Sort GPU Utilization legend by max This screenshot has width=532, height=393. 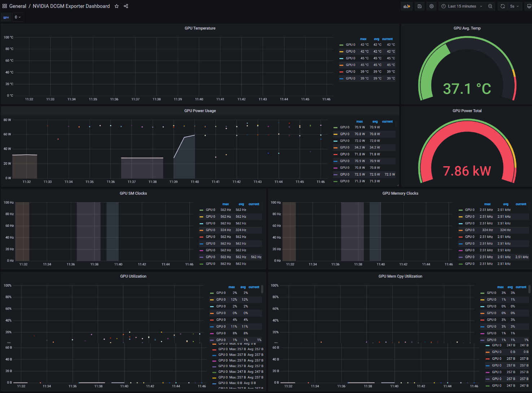click(232, 287)
